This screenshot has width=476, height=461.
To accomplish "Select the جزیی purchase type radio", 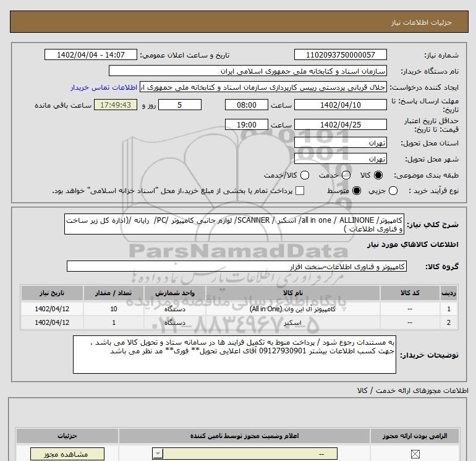I will pos(393,191).
